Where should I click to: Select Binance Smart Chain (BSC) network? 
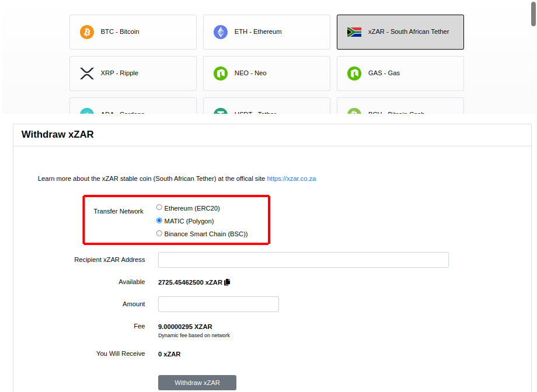[159, 233]
